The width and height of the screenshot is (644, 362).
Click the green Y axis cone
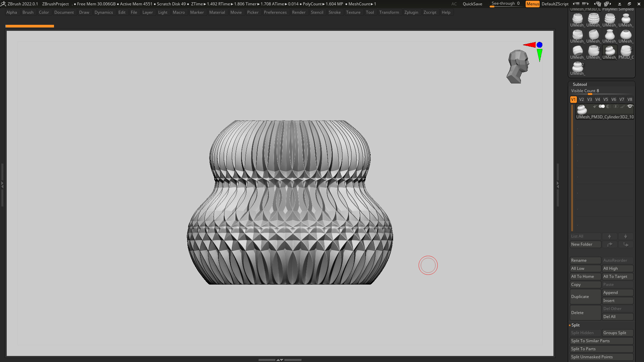coord(539,55)
